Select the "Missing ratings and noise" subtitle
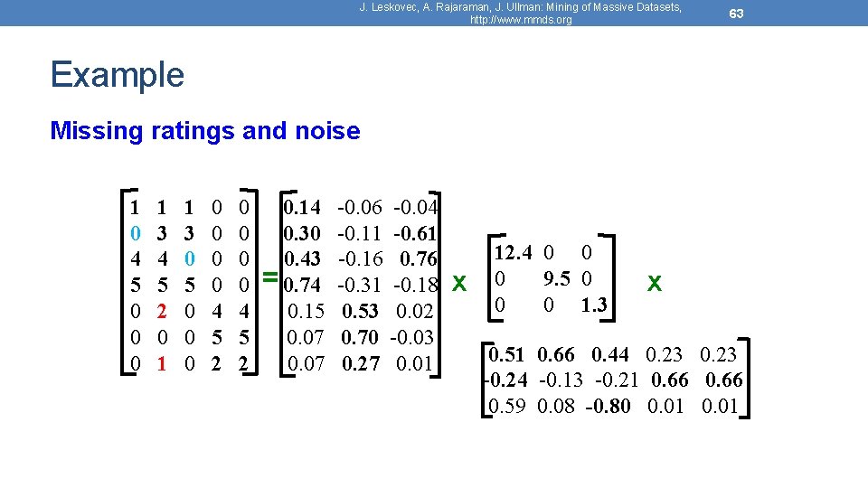868x488 pixels. point(205,131)
